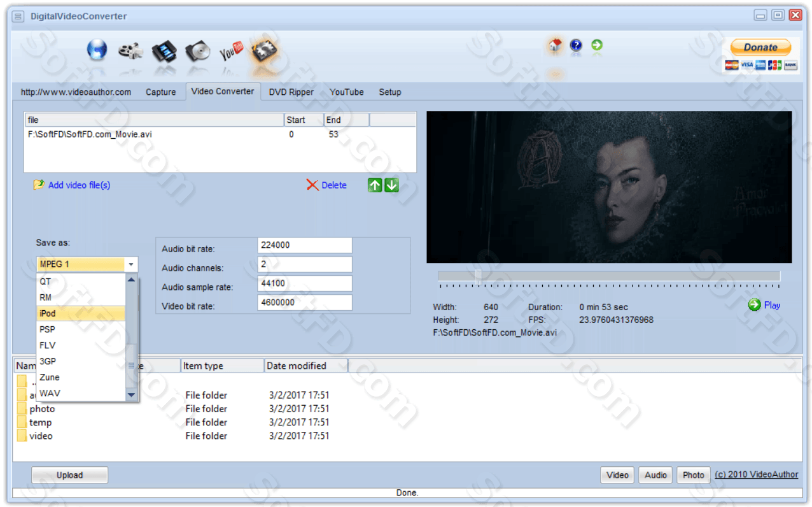Choose FLV from the format list
Viewport: 812px width, 507px height.
[81, 345]
